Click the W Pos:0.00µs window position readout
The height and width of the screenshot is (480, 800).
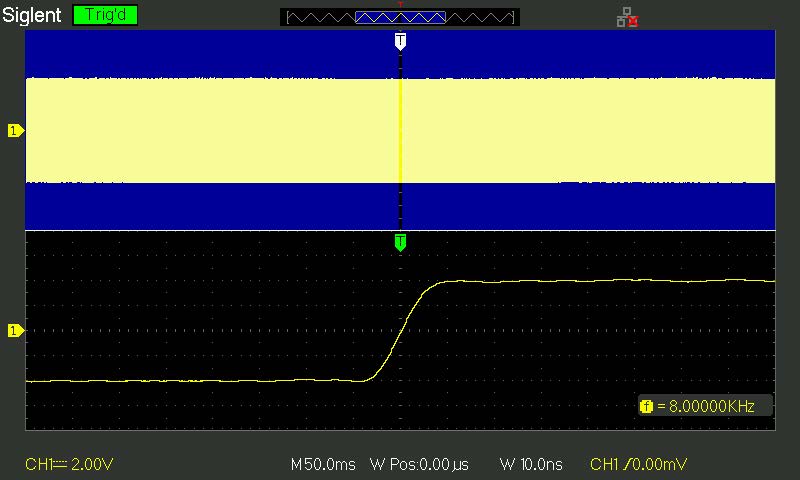coord(419,464)
